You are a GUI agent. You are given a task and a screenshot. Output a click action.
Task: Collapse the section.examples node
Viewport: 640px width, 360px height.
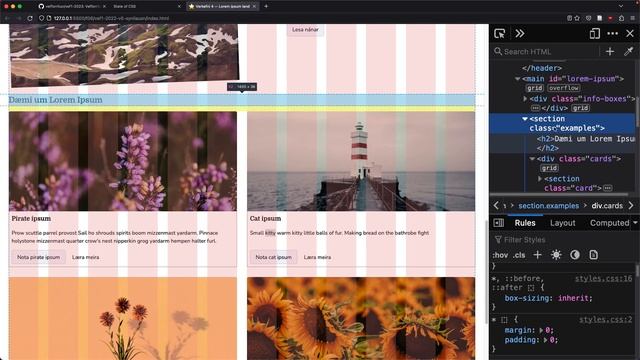point(525,119)
